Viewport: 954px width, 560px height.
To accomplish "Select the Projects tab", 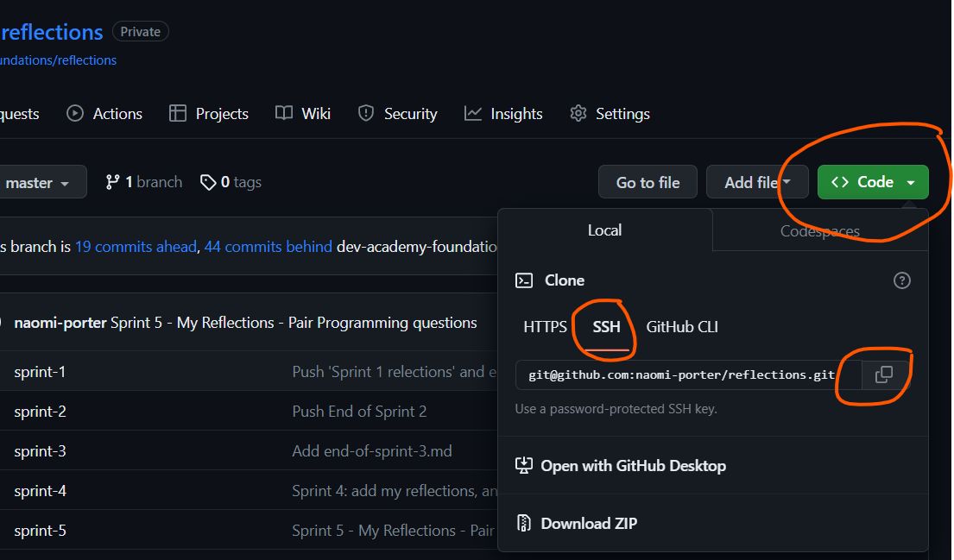I will pyautogui.click(x=208, y=113).
